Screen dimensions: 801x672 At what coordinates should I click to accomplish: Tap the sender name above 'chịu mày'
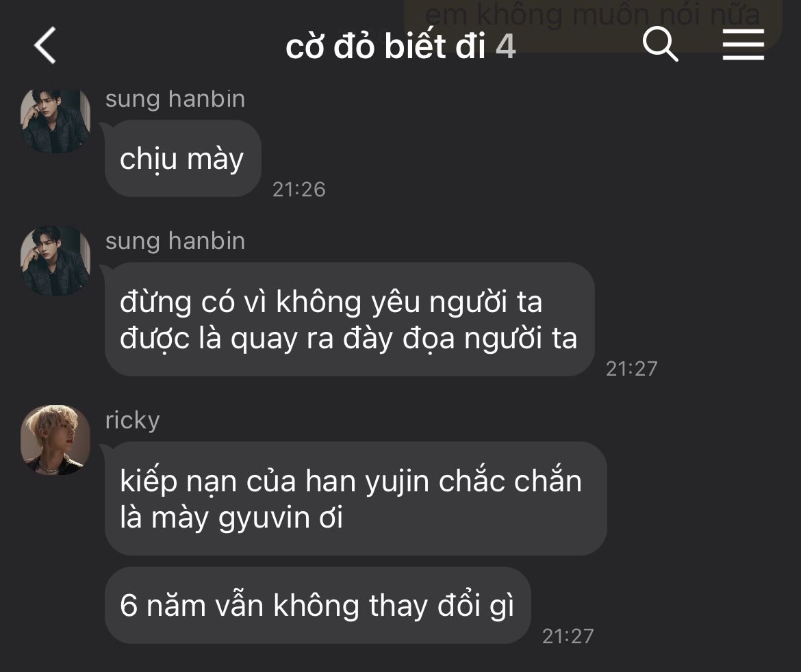pyautogui.click(x=175, y=99)
